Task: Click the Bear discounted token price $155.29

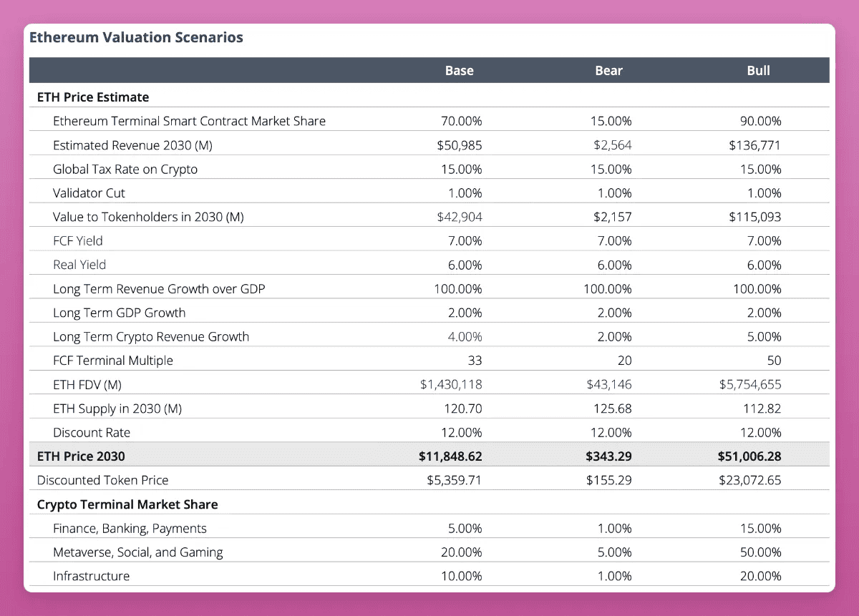Action: (608, 480)
